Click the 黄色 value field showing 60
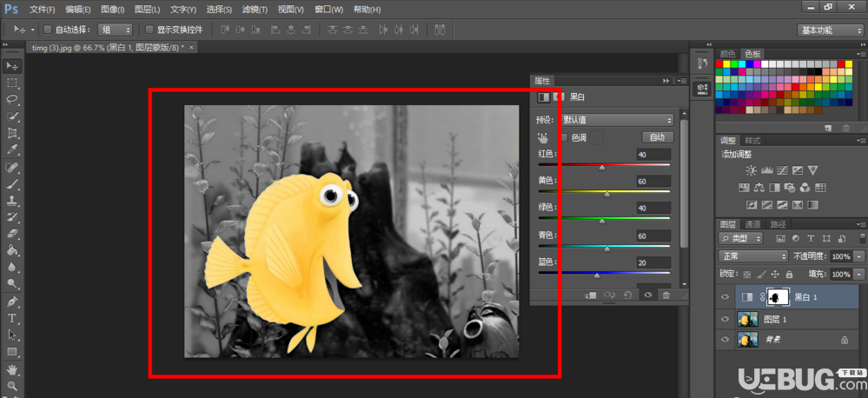The width and height of the screenshot is (868, 398). (x=653, y=182)
